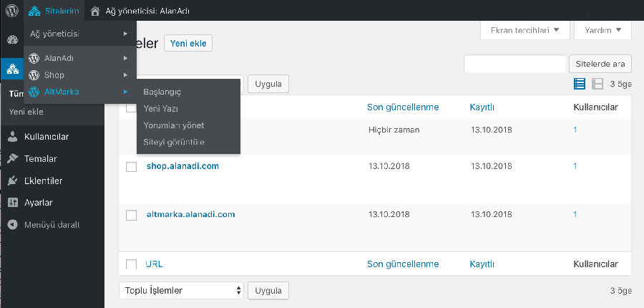Click the WordPress logo in admin bar
This screenshot has height=308, width=644.
tap(12, 10)
